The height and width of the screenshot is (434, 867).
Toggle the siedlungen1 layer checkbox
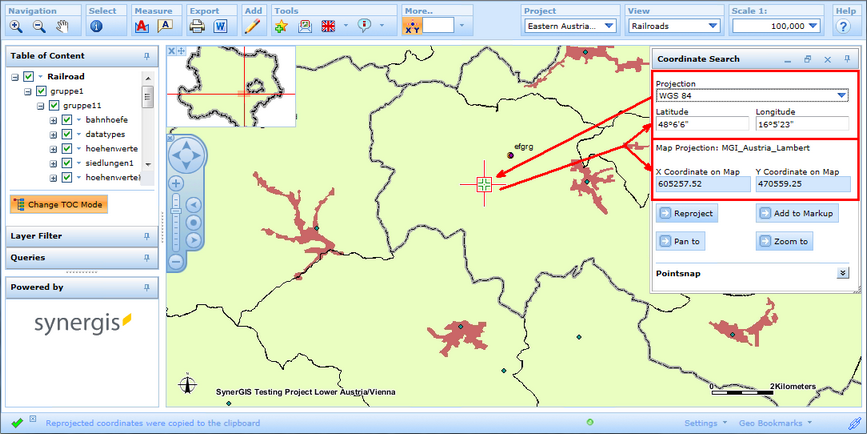click(x=67, y=163)
